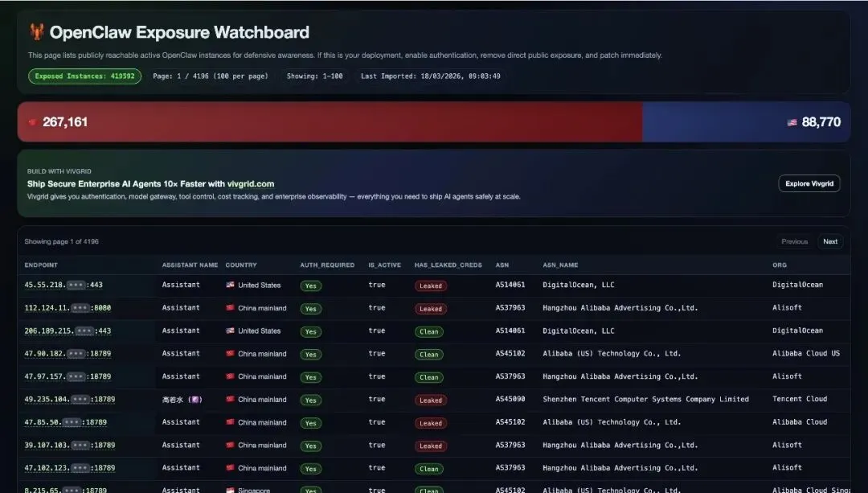
Task: Click the China flag in the 39.107.103 row
Action: [231, 445]
